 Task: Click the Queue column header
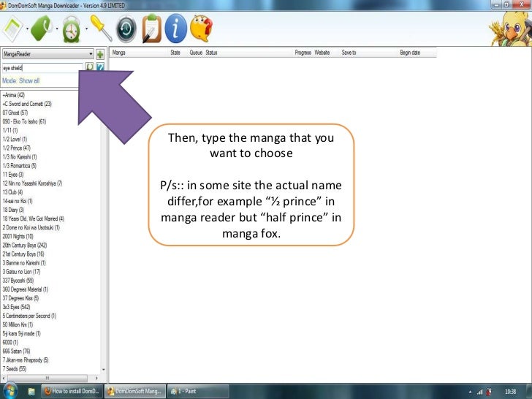pos(196,53)
